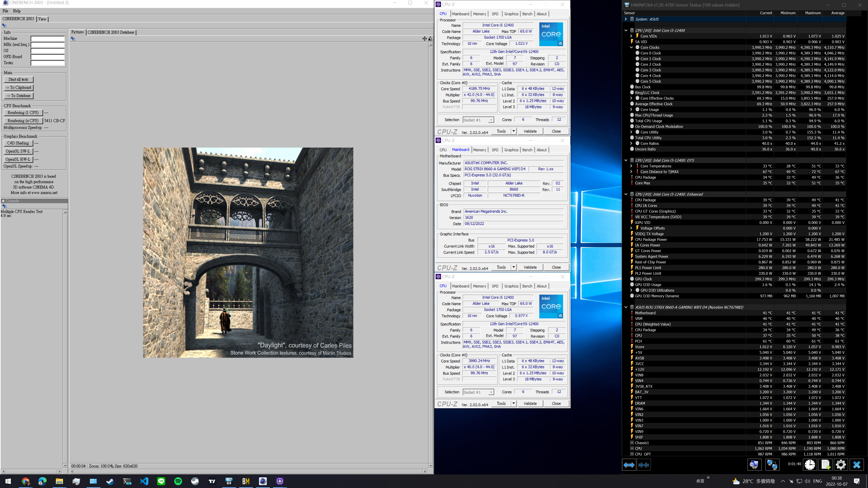Click the rendered Daylight image

pyautogui.click(x=248, y=253)
